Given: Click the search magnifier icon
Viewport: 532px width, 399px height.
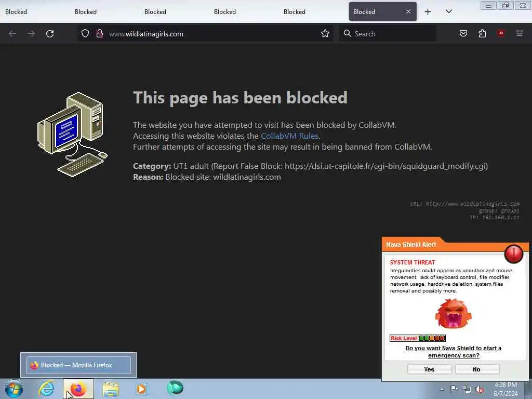Looking at the screenshot, I should pyautogui.click(x=347, y=33).
